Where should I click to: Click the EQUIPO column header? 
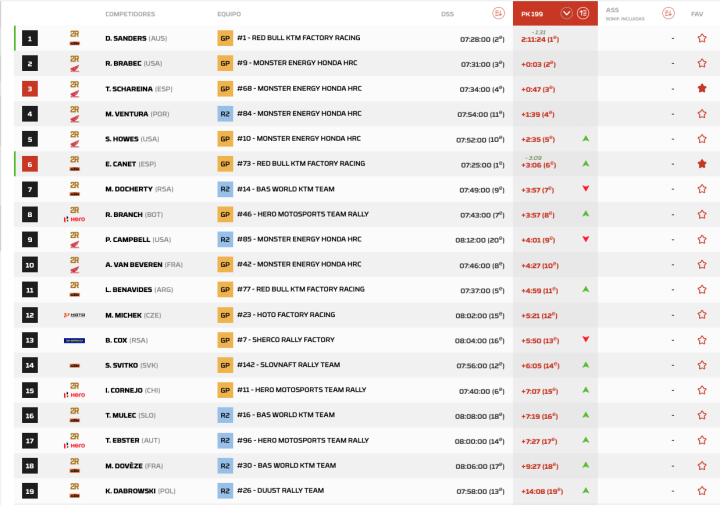pos(228,14)
